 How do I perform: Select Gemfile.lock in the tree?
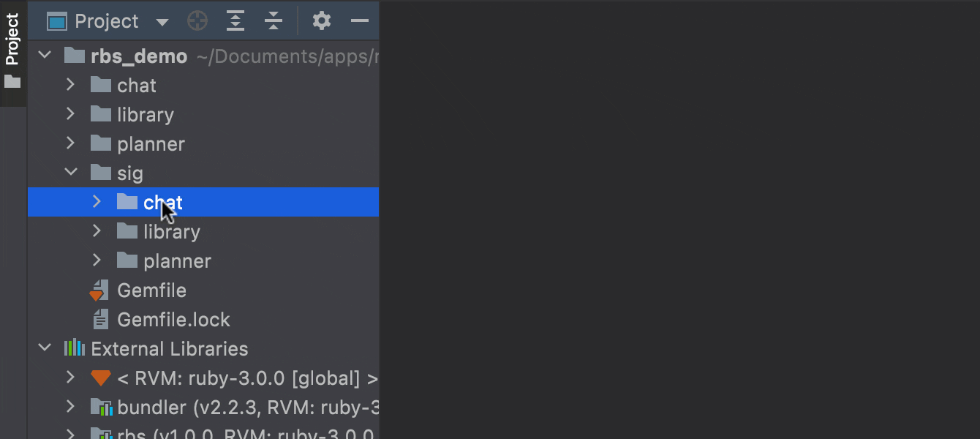173,319
